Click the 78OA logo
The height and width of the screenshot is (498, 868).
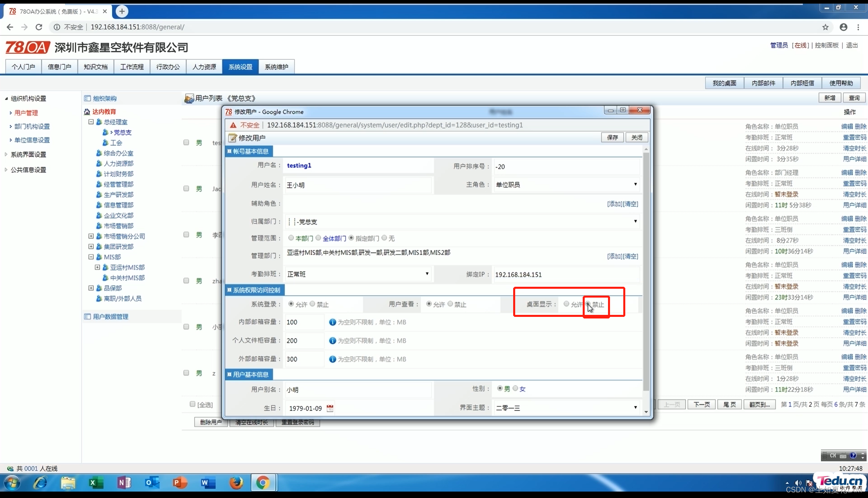point(28,47)
